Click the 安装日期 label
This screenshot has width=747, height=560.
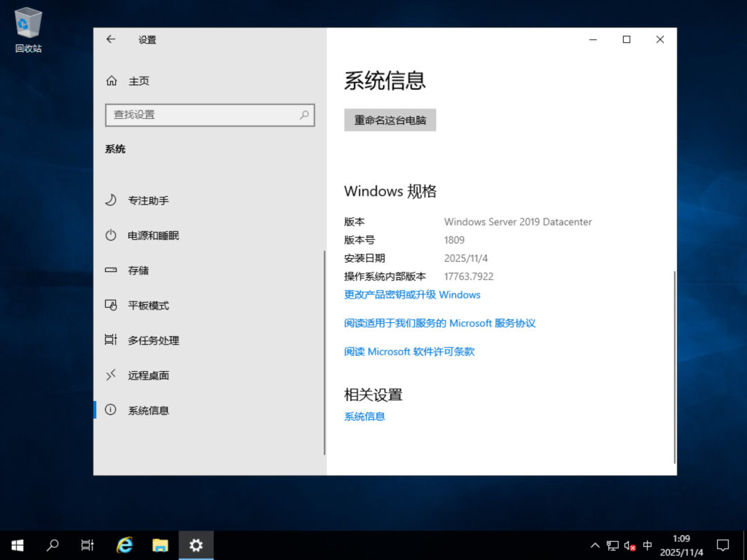pyautogui.click(x=365, y=258)
